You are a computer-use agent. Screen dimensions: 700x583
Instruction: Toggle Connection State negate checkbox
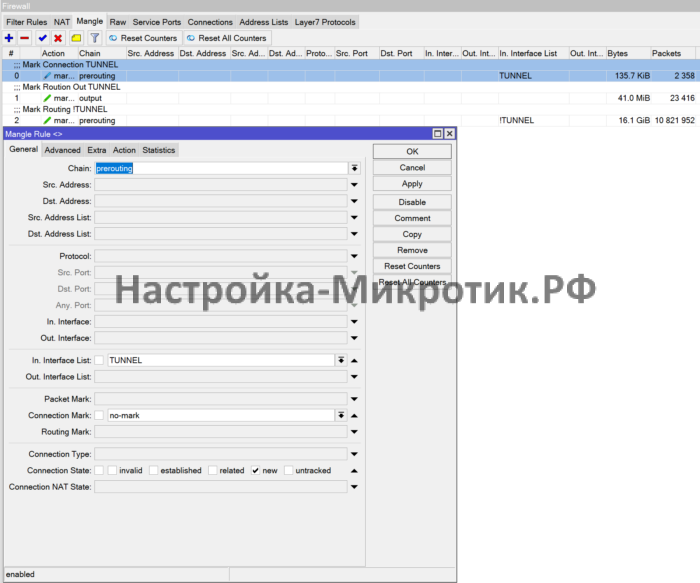tap(99, 471)
